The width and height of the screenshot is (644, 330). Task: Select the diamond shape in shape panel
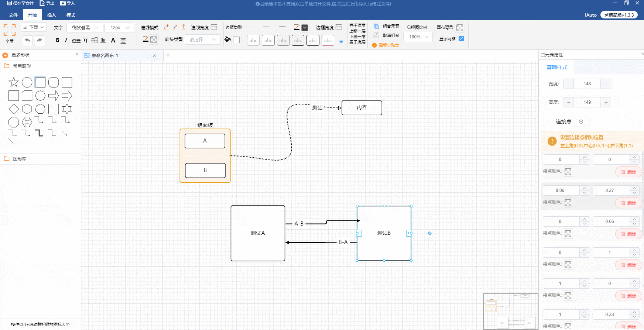pos(14,109)
